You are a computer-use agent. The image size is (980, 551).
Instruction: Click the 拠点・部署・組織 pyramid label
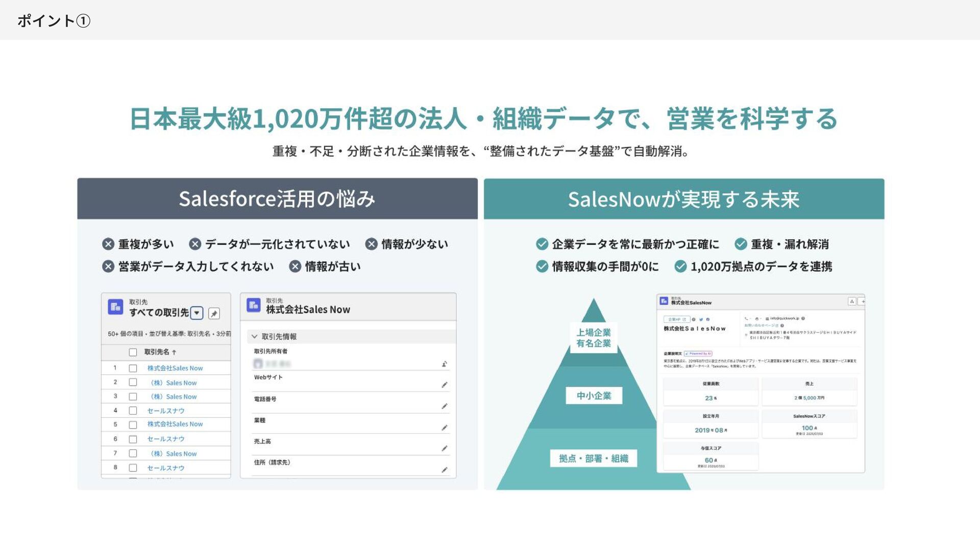594,459
